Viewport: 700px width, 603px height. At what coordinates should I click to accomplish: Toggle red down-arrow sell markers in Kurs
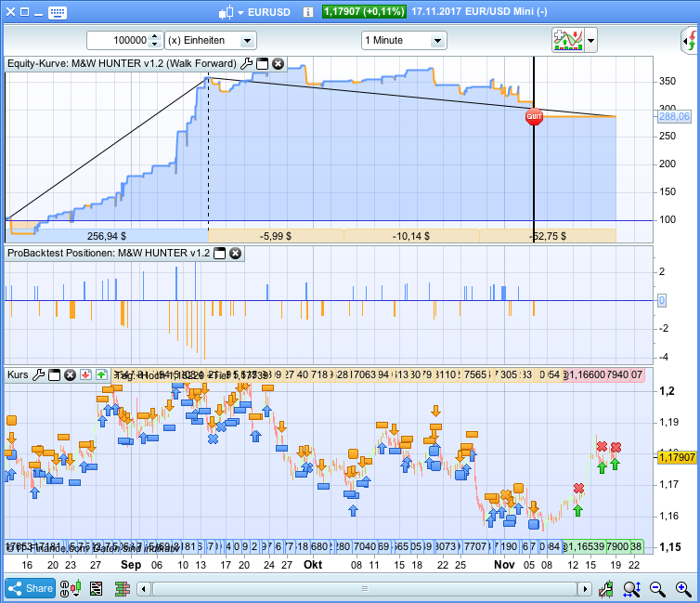84,374
